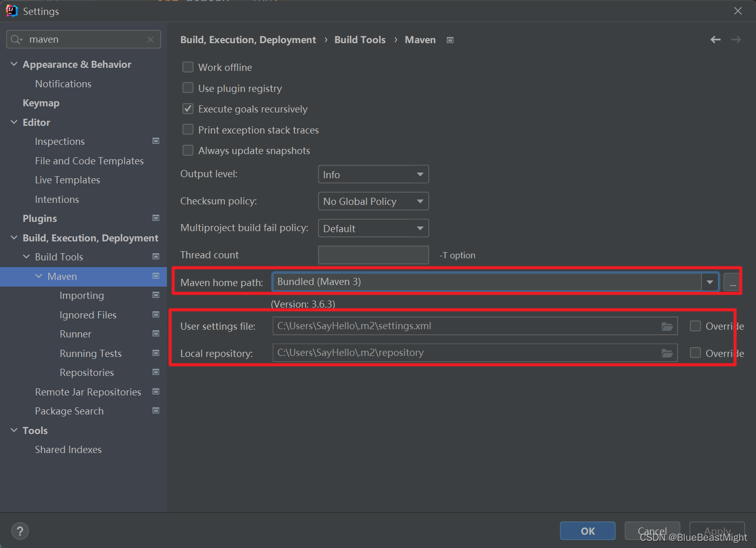756x548 pixels.
Task: Click the Thread count input field
Action: [x=373, y=255]
